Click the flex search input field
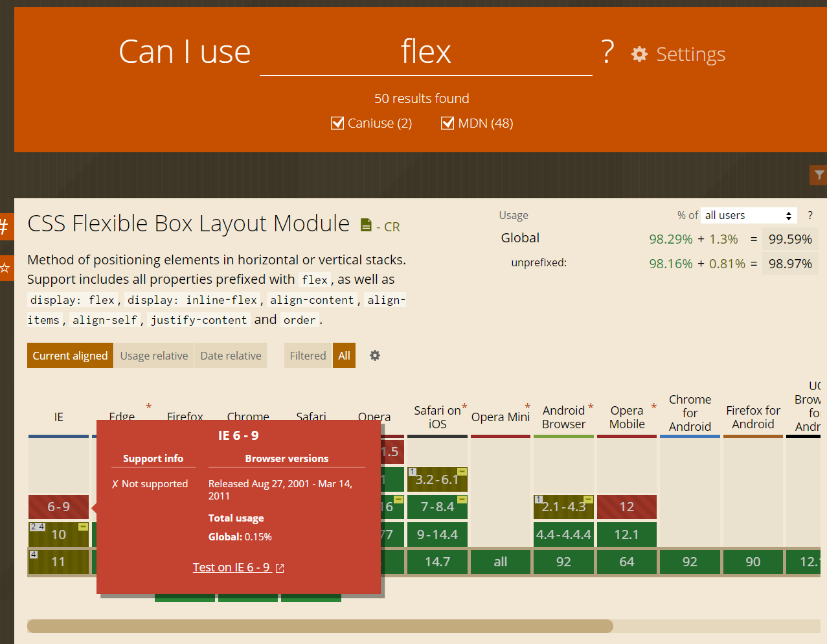This screenshot has width=827, height=644. [x=425, y=52]
